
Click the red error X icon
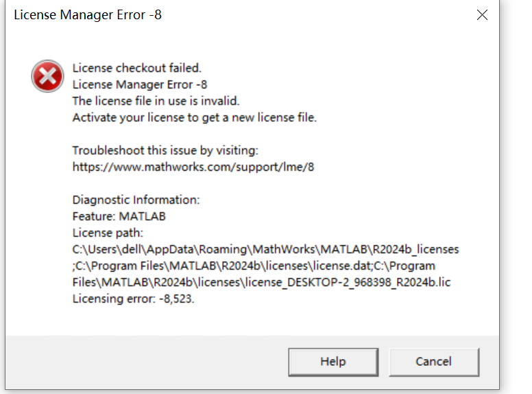[x=47, y=76]
